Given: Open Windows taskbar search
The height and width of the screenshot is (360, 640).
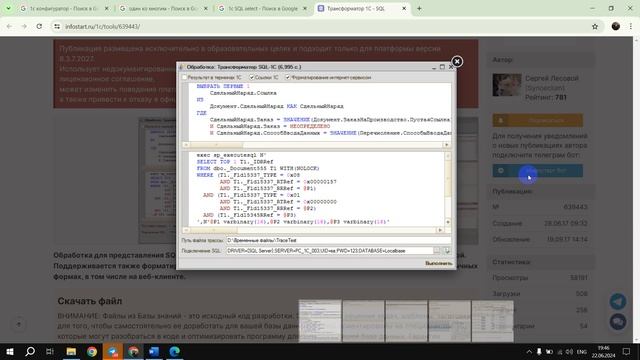Looking at the screenshot, I should coord(30,351).
